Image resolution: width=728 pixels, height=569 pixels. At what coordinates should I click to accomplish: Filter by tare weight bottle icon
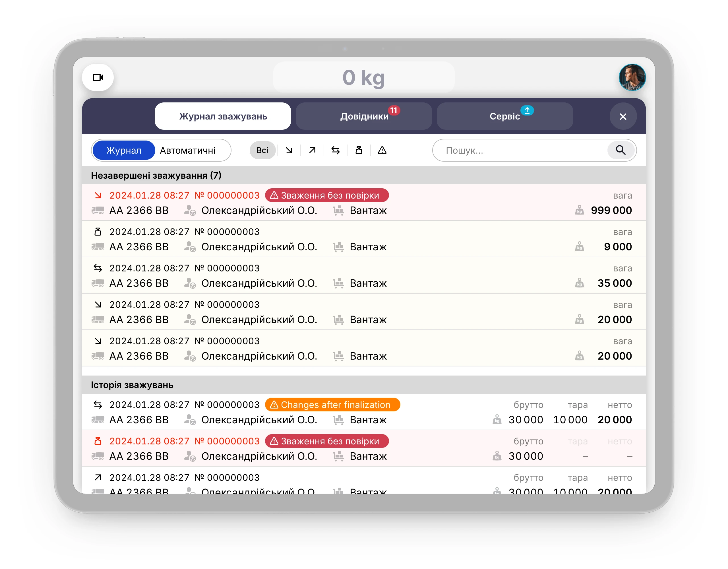[x=359, y=151]
